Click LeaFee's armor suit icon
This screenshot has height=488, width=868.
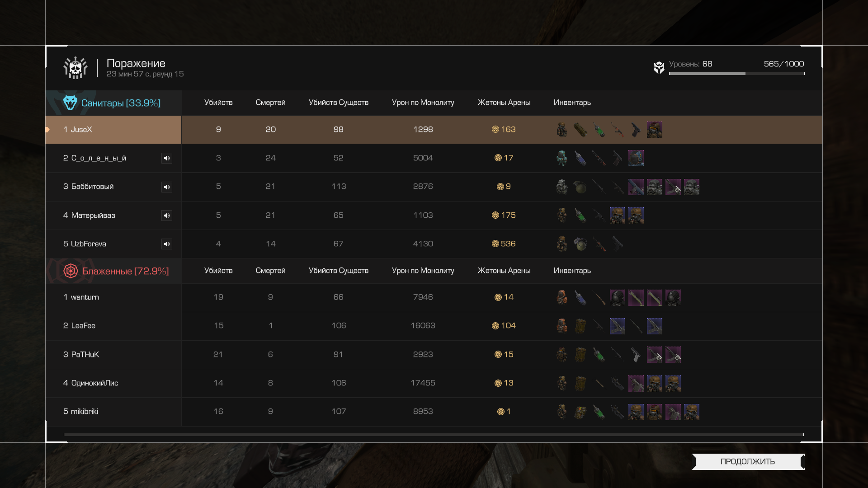[x=562, y=326]
